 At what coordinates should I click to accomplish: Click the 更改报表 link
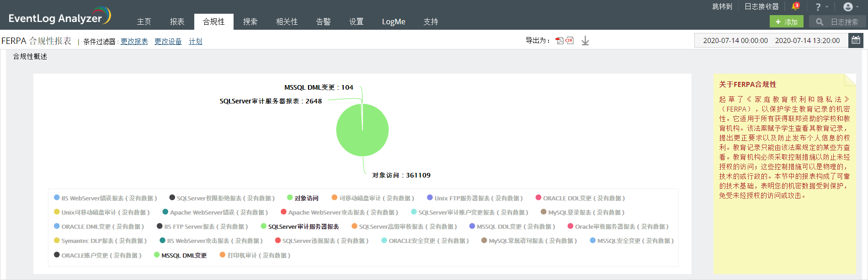coord(134,41)
